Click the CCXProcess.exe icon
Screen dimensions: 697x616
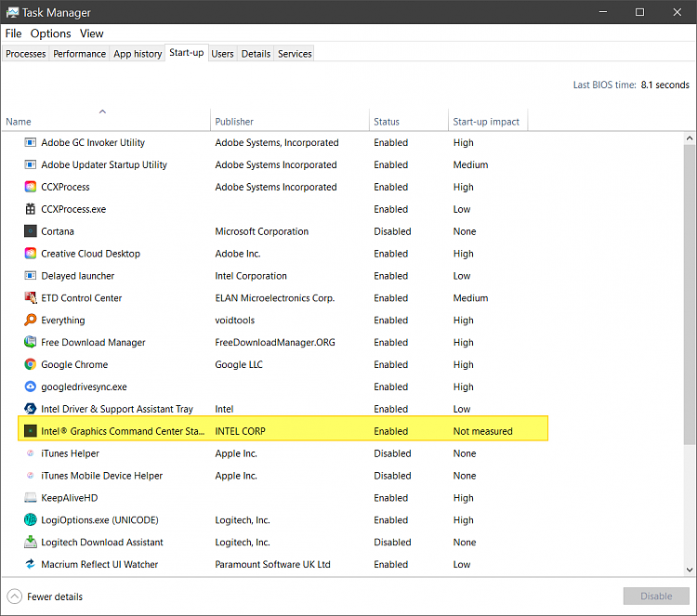click(31, 209)
